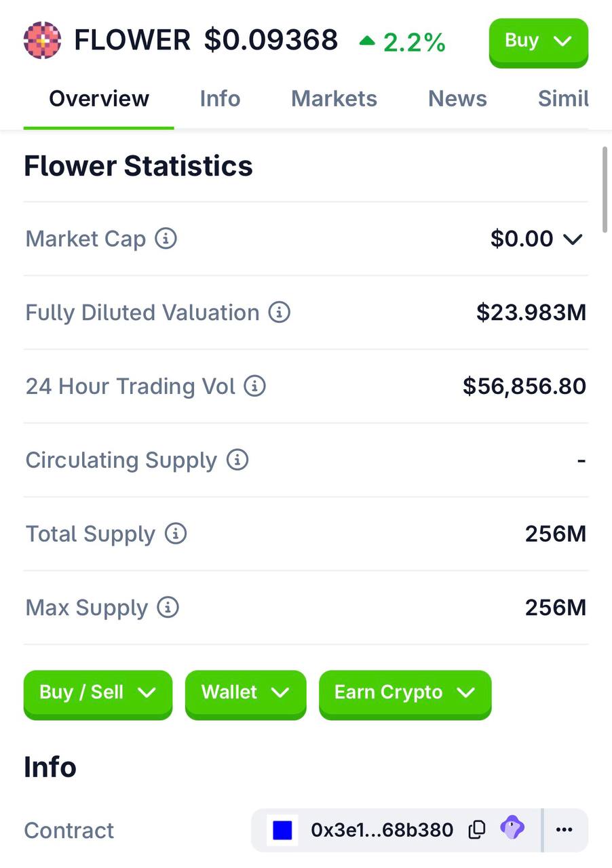Screen dimensions: 612x868
Task: Click the vertical page scrollbar
Action: point(605,190)
